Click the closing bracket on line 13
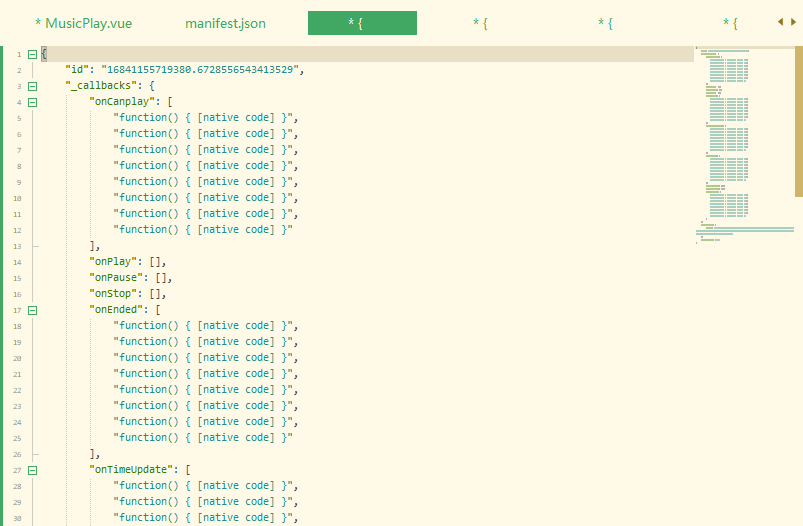Viewport: 803px width, 526px height. pos(92,246)
